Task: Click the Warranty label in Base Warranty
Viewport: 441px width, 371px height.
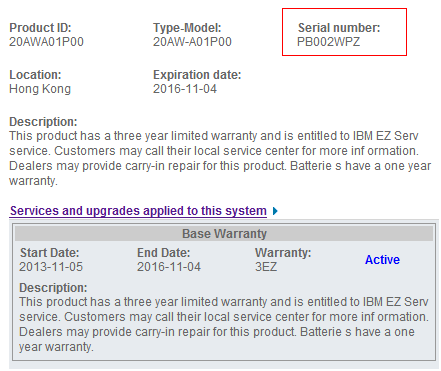Action: pyautogui.click(x=283, y=253)
